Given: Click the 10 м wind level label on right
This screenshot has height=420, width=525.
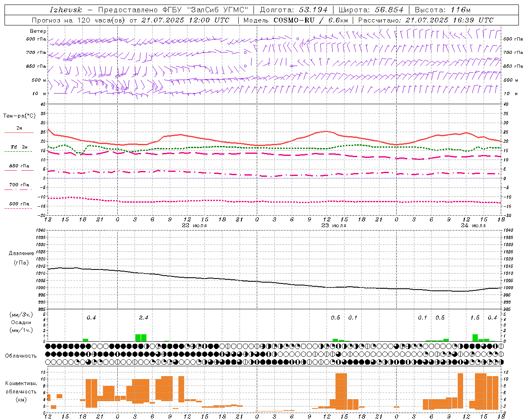Looking at the screenshot, I should click(510, 94).
